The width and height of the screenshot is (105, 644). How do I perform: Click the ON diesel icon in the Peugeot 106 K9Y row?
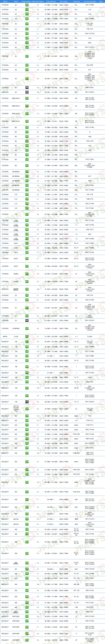(27, 402)
